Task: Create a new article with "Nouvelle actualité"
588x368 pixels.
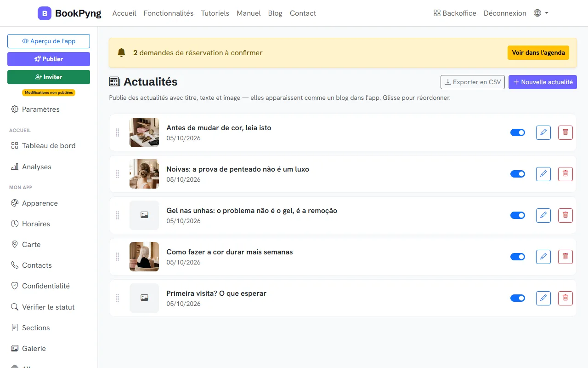Action: click(x=543, y=82)
